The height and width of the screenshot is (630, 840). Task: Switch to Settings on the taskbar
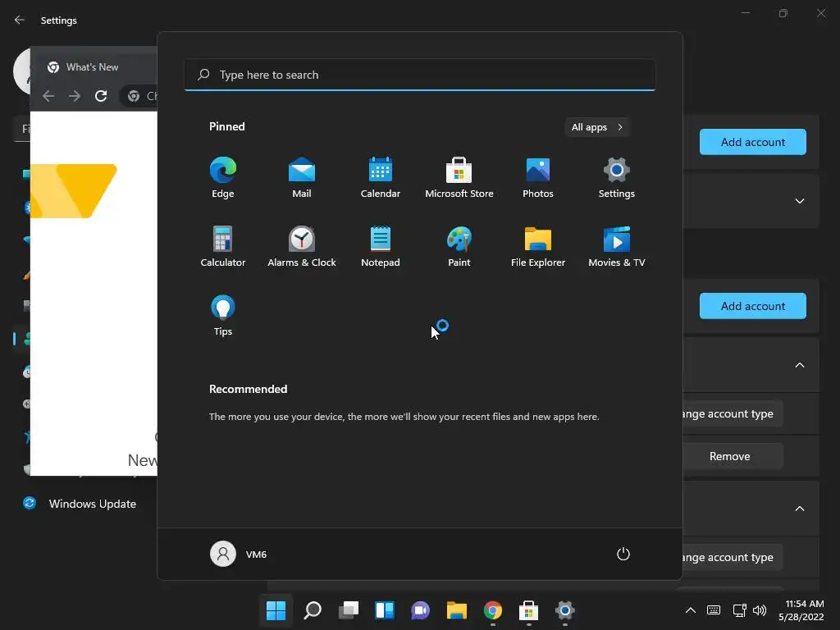564,610
